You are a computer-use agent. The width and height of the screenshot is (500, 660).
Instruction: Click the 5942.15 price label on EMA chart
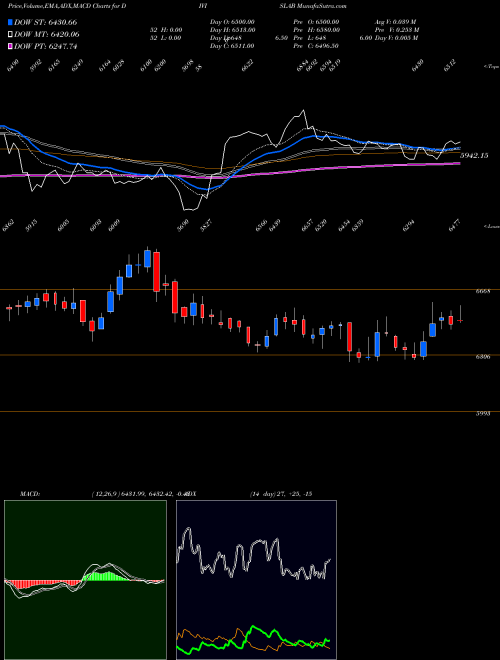pyautogui.click(x=474, y=156)
